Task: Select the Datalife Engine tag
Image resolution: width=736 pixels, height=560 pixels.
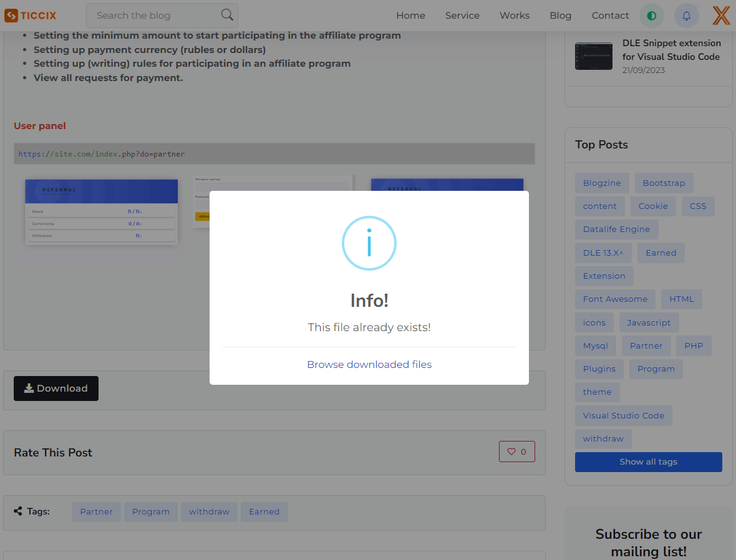Action: (616, 229)
